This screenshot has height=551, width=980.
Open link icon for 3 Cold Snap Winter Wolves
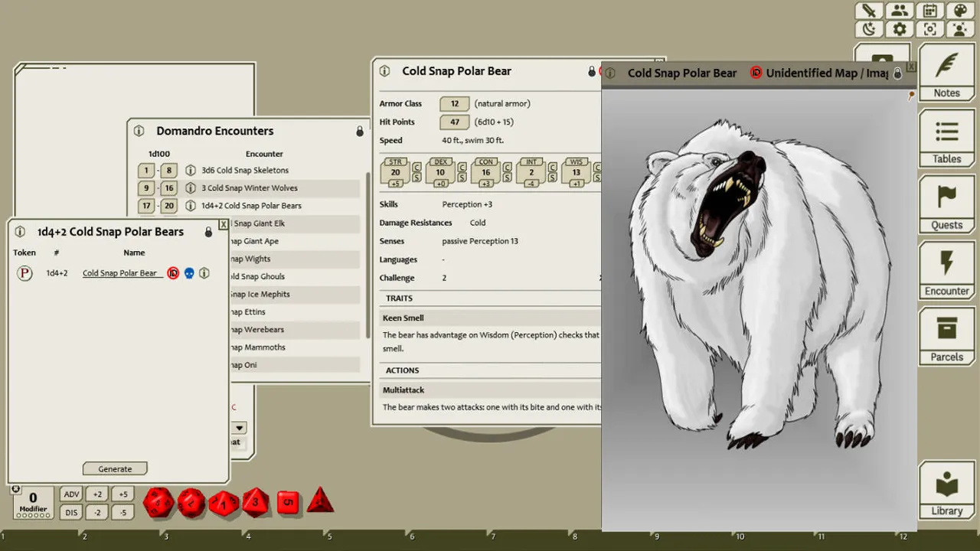pyautogui.click(x=191, y=188)
